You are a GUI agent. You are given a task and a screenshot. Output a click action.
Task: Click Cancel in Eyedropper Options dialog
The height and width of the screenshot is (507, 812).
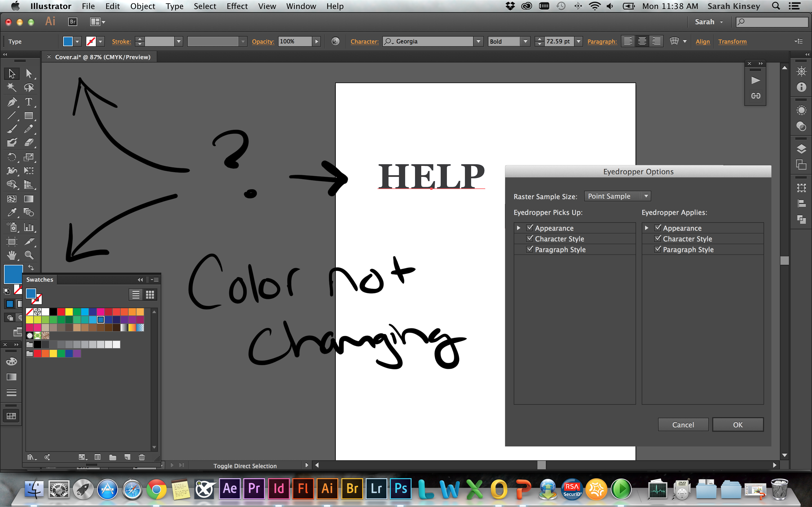click(682, 425)
